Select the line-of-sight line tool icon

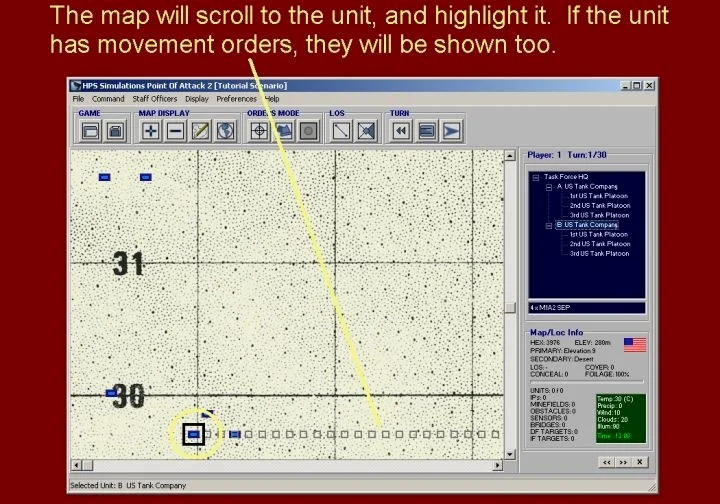coord(341,131)
